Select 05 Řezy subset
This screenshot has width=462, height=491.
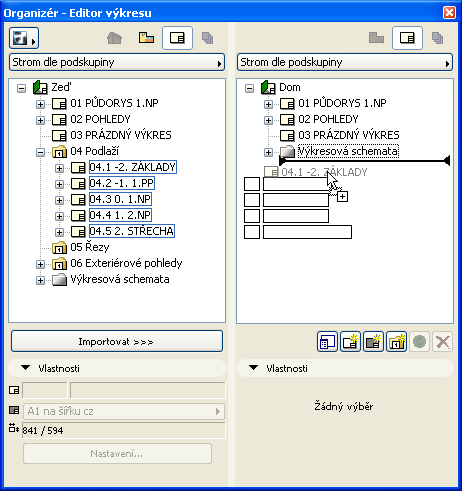click(x=90, y=247)
